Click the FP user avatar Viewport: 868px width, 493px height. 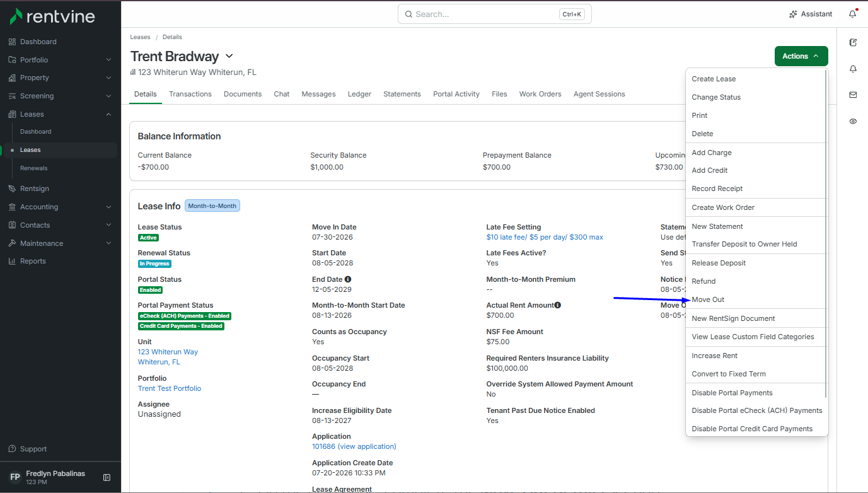tap(15, 477)
